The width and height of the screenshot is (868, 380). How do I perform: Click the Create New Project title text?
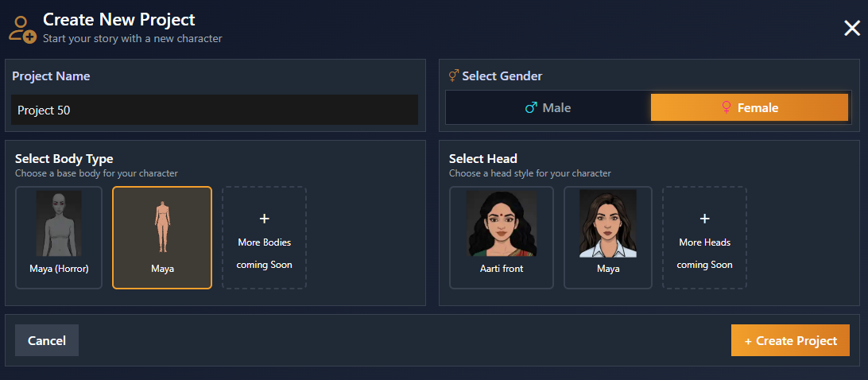pyautogui.click(x=119, y=20)
